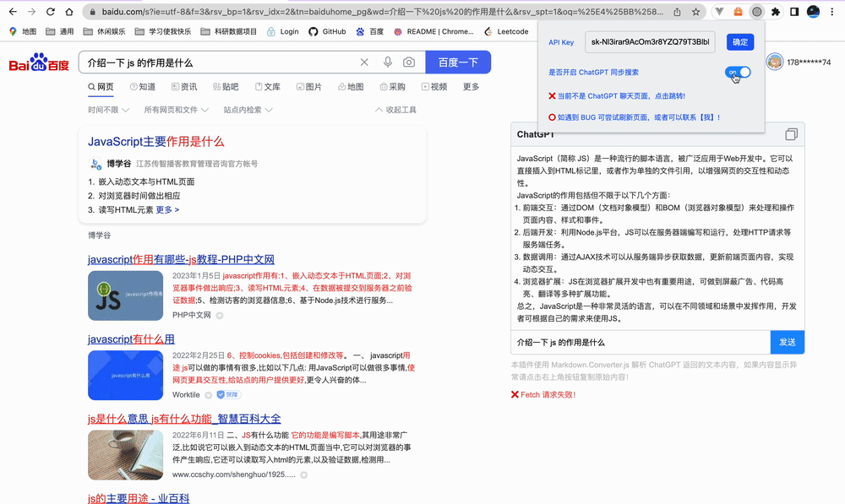845x504 pixels.
Task: Share this page from the address bar
Action: pyautogui.click(x=677, y=11)
